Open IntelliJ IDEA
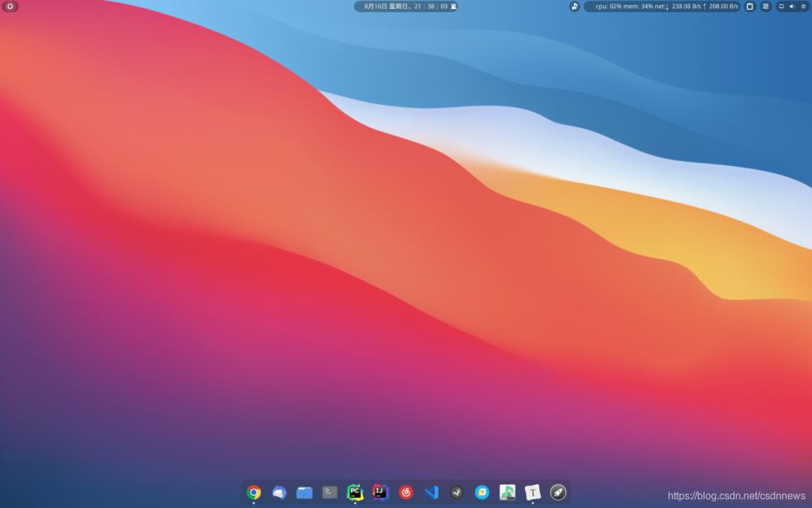Viewport: 812px width, 508px height. point(379,492)
